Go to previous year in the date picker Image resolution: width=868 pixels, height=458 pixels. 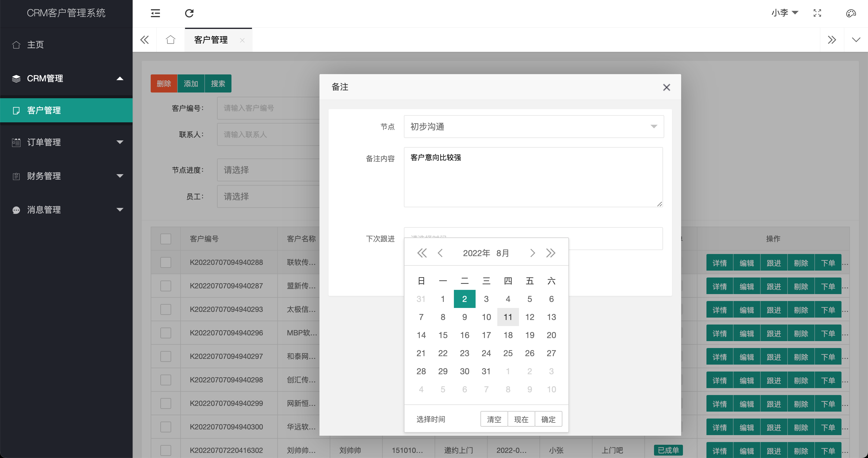(422, 253)
